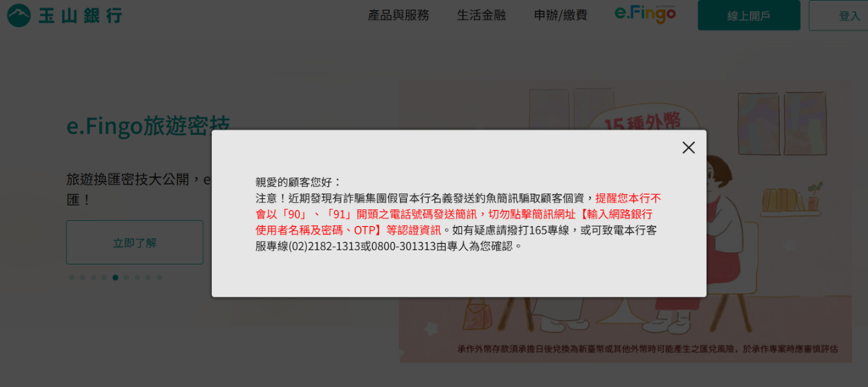Screen dimensions: 868x387
Task: Select the sixth carousel dot
Action: tap(126, 278)
